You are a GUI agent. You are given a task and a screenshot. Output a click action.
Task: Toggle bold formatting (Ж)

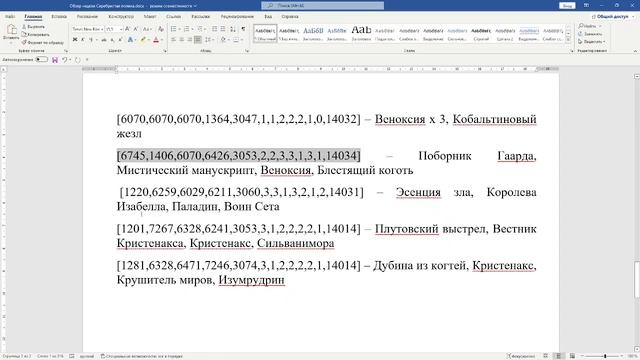click(75, 40)
